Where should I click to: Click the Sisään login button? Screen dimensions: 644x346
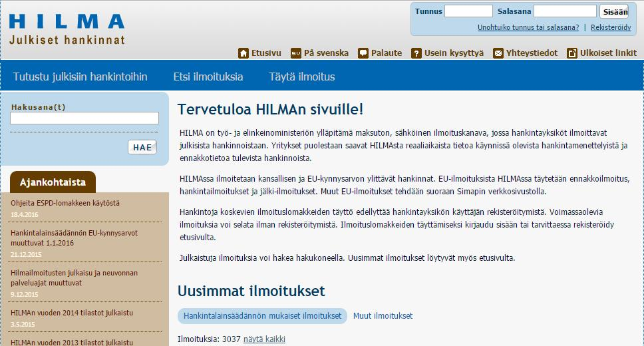[615, 11]
